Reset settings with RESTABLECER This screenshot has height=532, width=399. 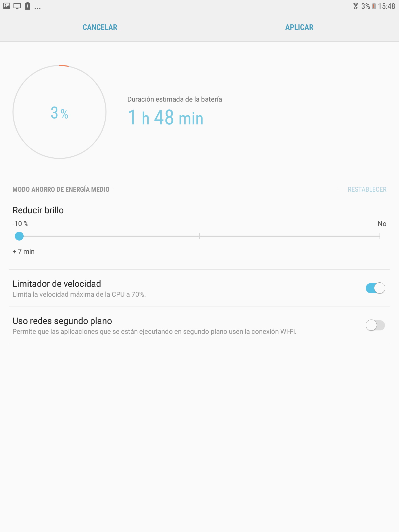pos(367,189)
